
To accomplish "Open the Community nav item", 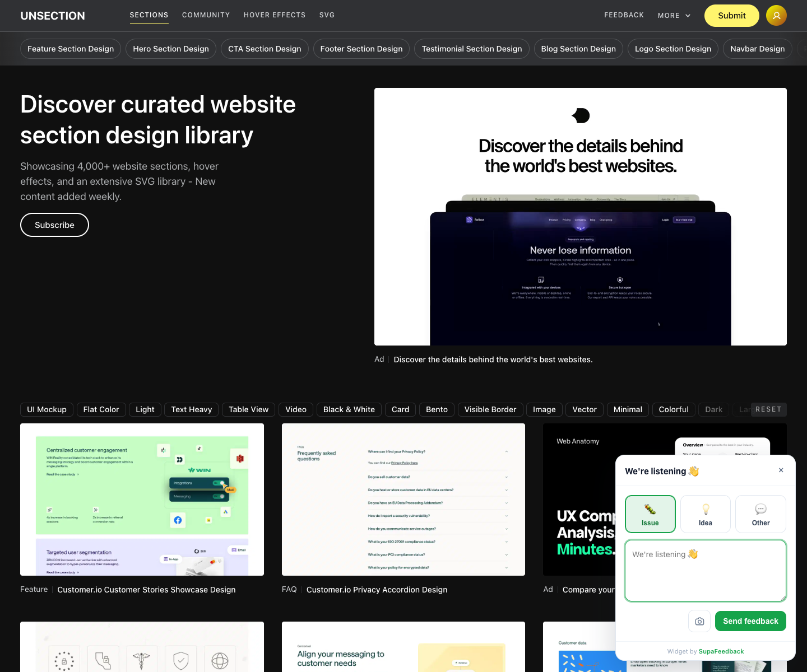I will coord(206,15).
